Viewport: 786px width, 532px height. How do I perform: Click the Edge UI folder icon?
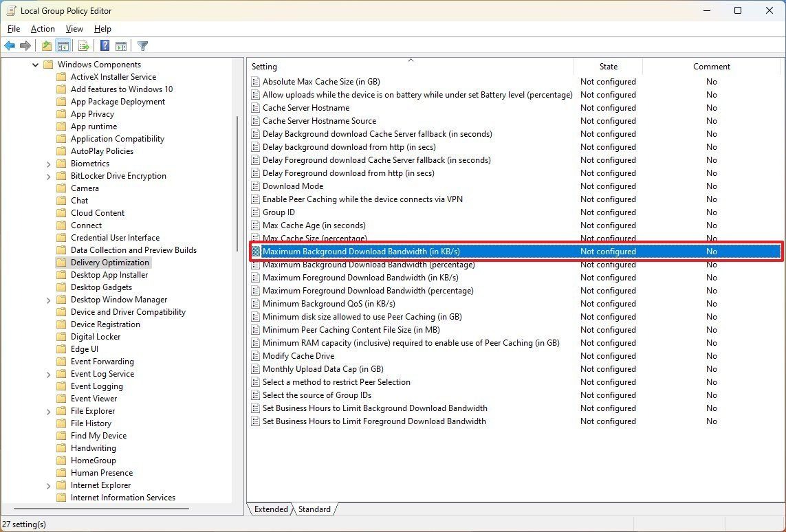coord(61,349)
